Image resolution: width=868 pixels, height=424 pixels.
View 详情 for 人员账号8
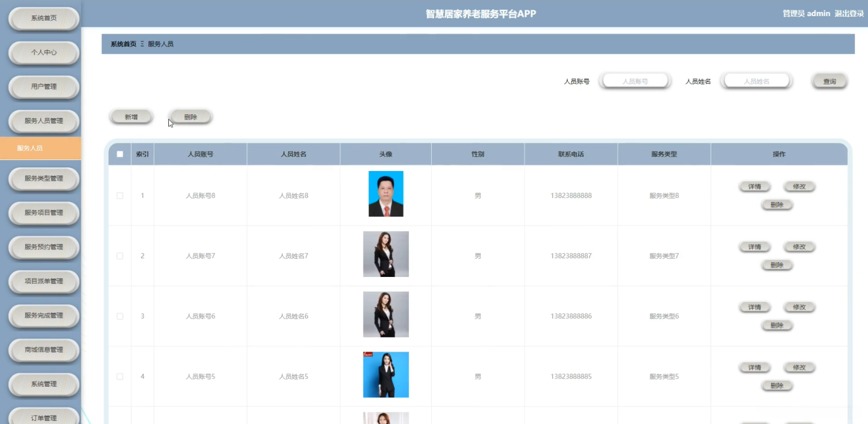(x=755, y=187)
